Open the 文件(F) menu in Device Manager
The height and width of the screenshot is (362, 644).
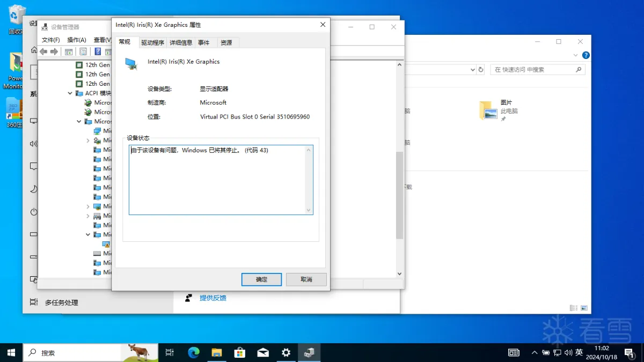click(51, 40)
